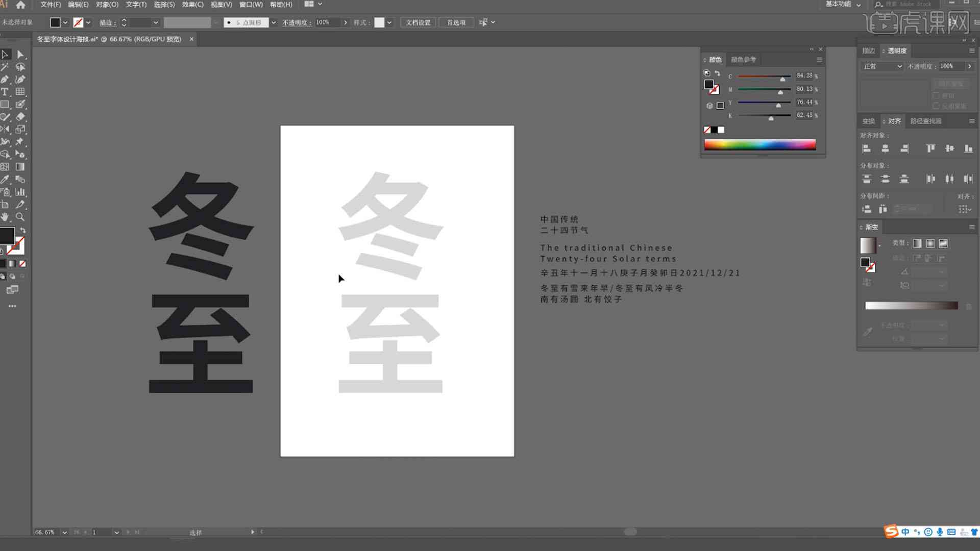Click the control bar opacity field
The height and width of the screenshot is (551, 980).
coord(328,22)
